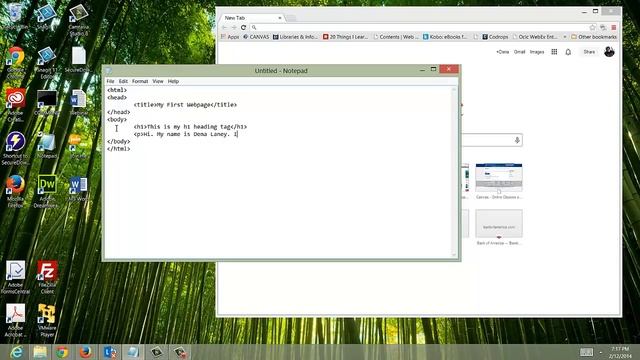This screenshot has height=360, width=640.
Task: Open the File menu in Notepad
Action: 110,81
